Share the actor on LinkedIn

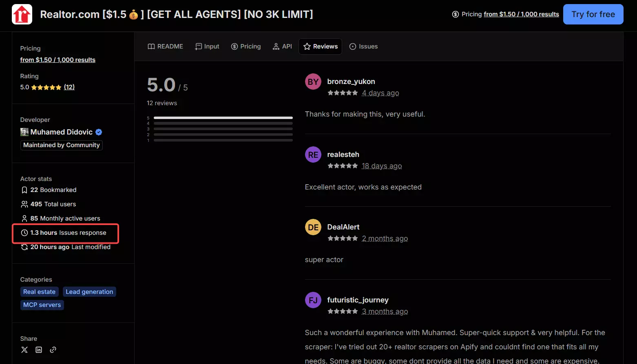(x=39, y=350)
